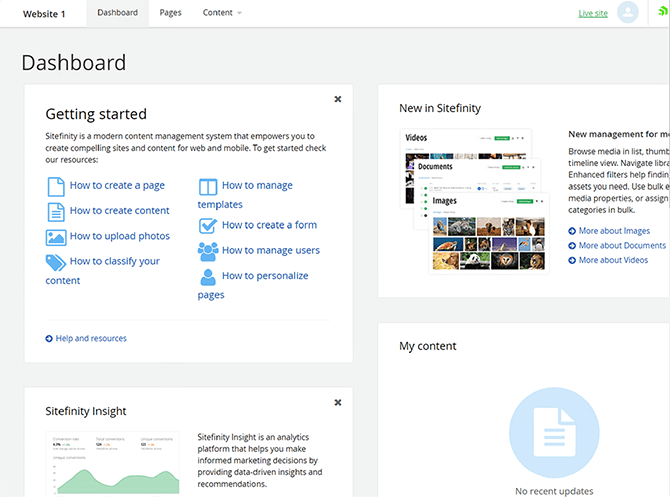Viewport: 670px width, 497px height.
Task: Follow the More about Images link
Action: click(x=613, y=231)
